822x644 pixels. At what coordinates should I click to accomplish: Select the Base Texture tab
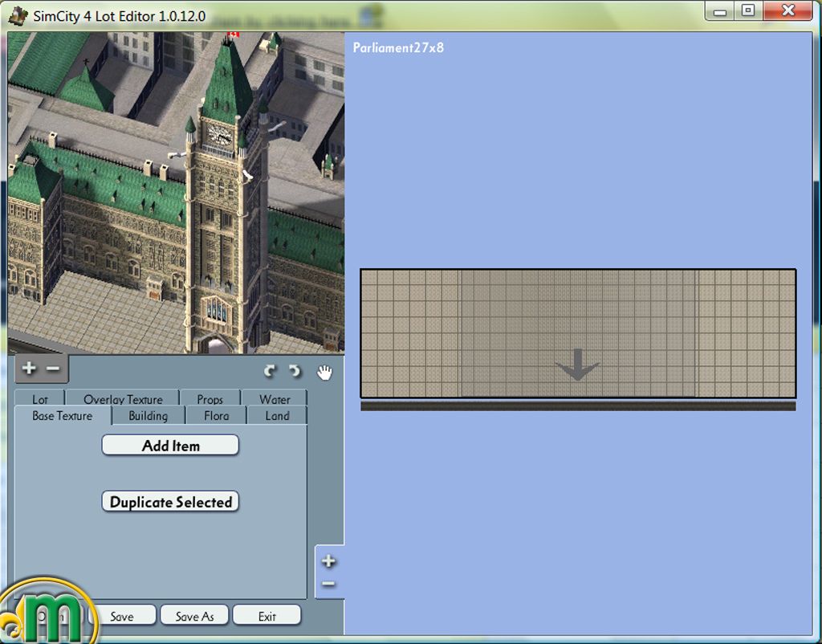[x=63, y=416]
